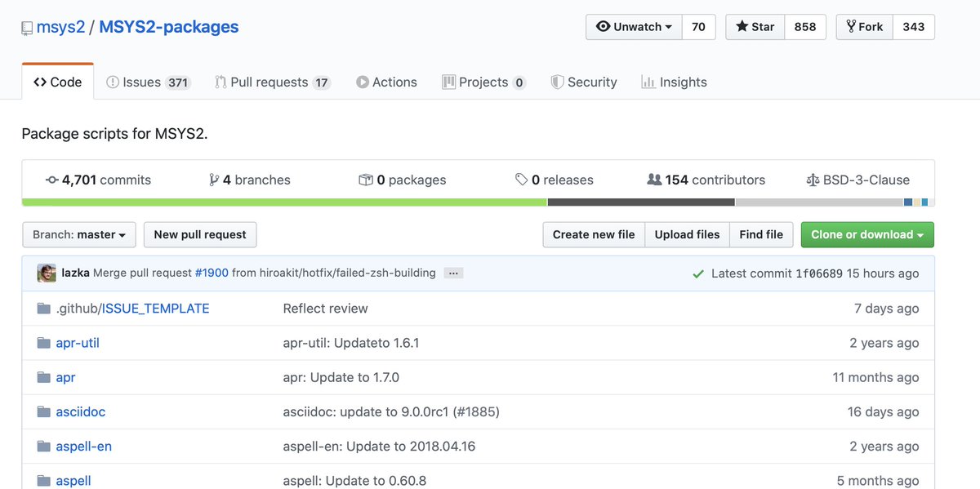Open the msys2 organization link

click(x=60, y=27)
